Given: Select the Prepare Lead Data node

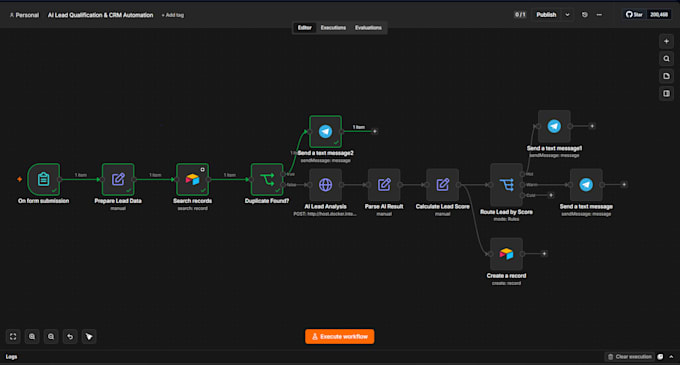Looking at the screenshot, I should click(x=118, y=179).
